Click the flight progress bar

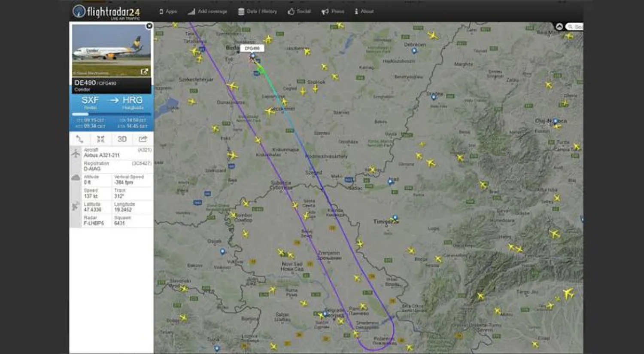point(111,114)
